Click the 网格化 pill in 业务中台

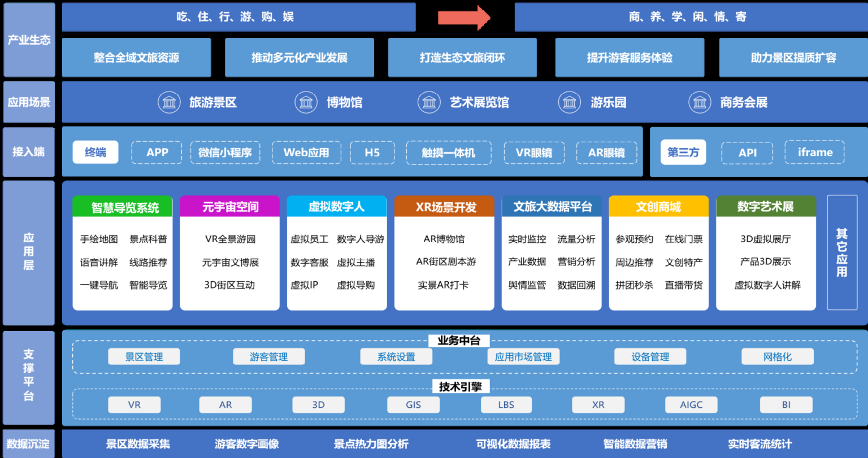coord(778,356)
